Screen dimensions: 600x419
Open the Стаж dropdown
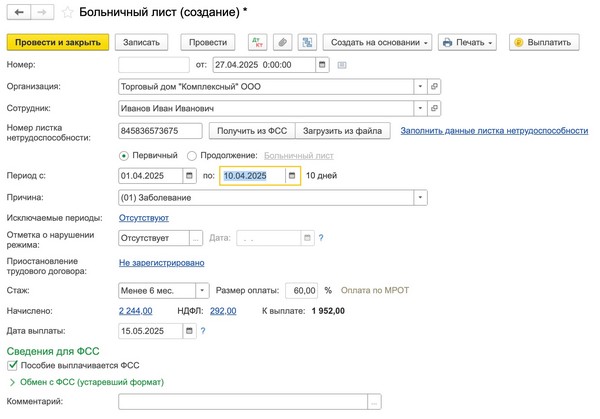pos(203,290)
